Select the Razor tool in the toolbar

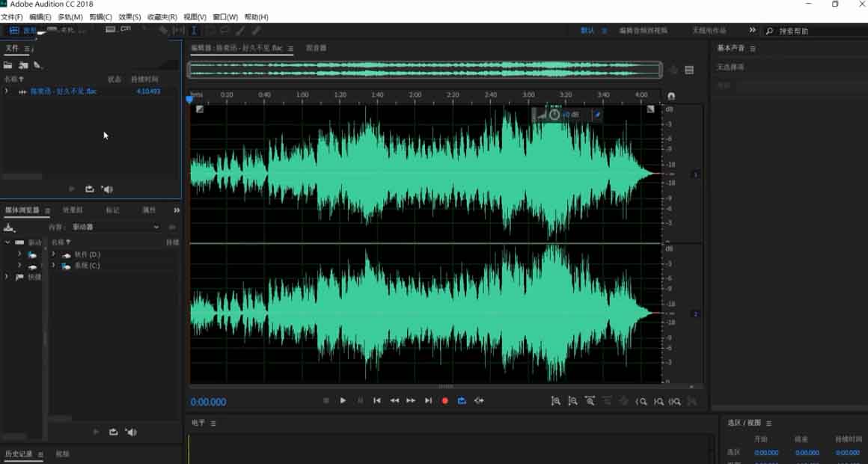point(163,31)
